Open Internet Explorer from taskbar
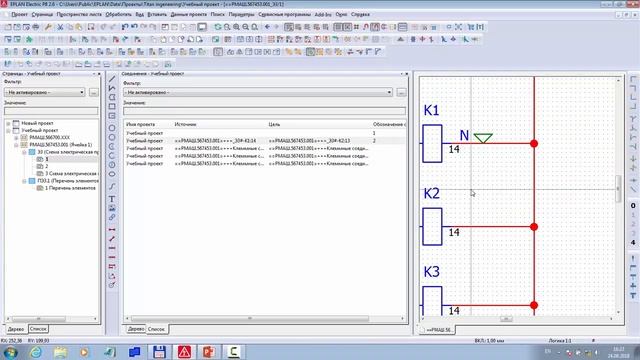The width and height of the screenshot is (640, 360). 36,352
